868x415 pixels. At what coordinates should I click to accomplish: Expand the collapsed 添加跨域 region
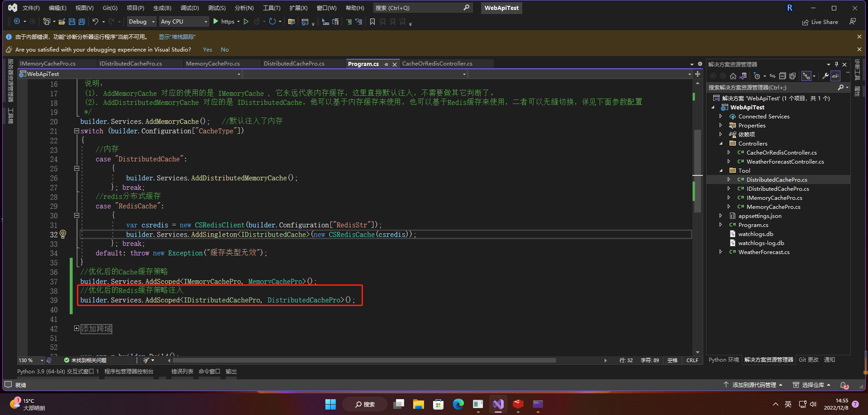click(76, 329)
